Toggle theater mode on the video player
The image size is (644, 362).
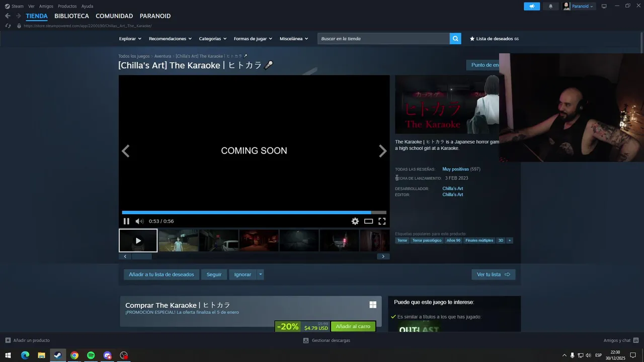click(369, 221)
